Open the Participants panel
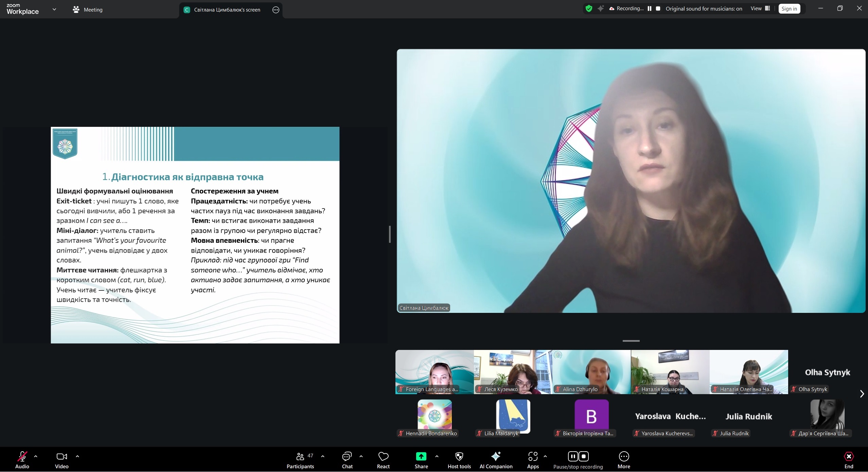The image size is (868, 472). coord(300,459)
